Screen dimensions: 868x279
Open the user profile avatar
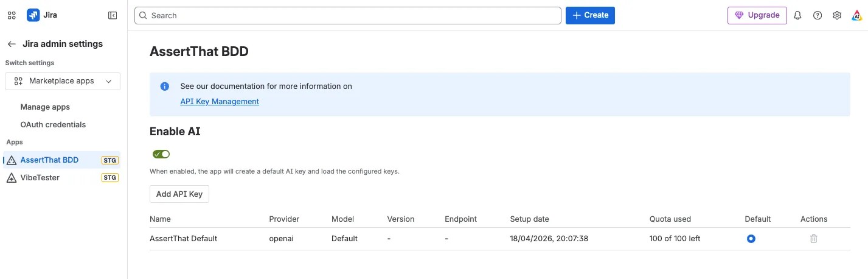[x=856, y=15]
